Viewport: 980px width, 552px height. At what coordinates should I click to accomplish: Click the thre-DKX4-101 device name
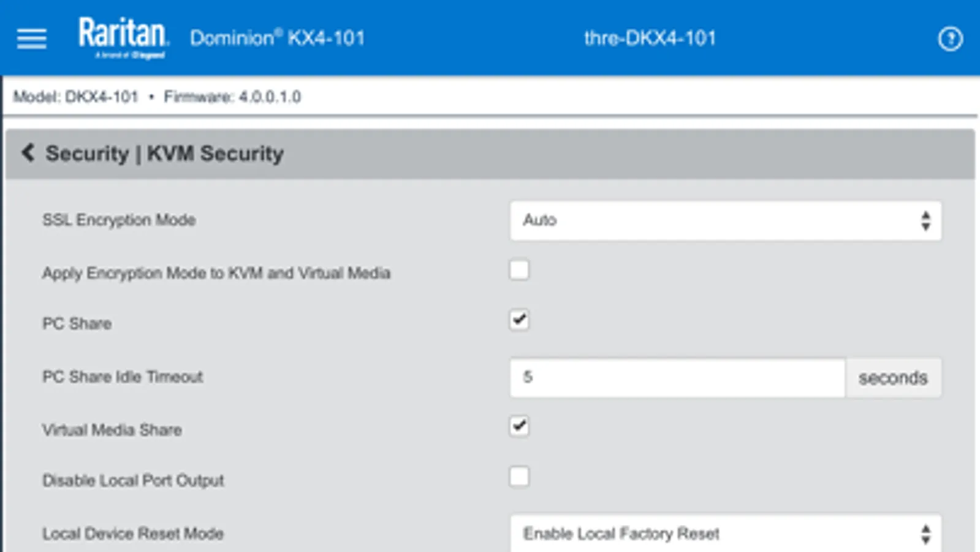(650, 38)
